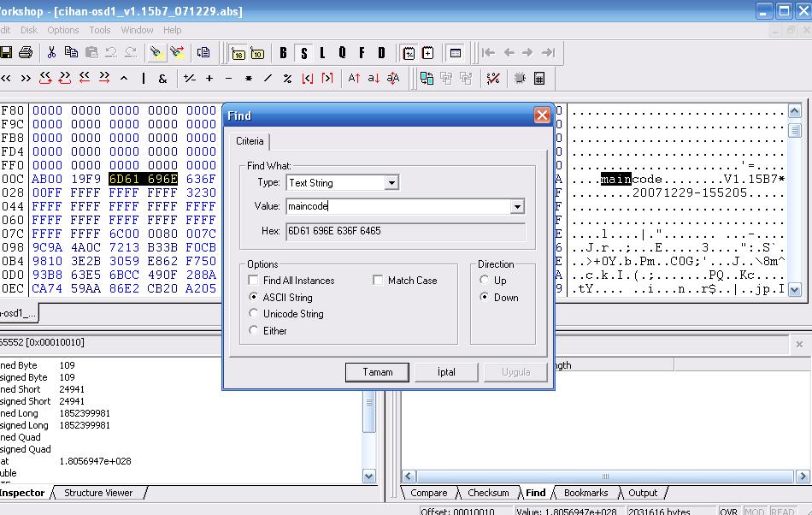Switch data view to Byte (B) icon
The image size is (812, 515).
pos(284,53)
